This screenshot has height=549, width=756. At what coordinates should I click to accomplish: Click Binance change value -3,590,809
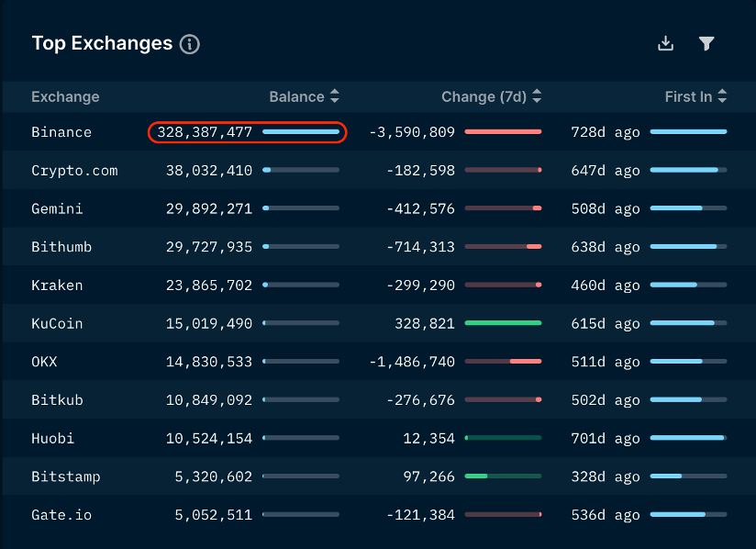click(412, 132)
